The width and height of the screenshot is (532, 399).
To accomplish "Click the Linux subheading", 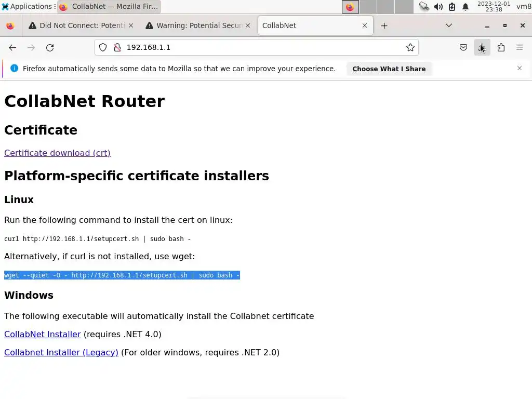I will pos(19,199).
